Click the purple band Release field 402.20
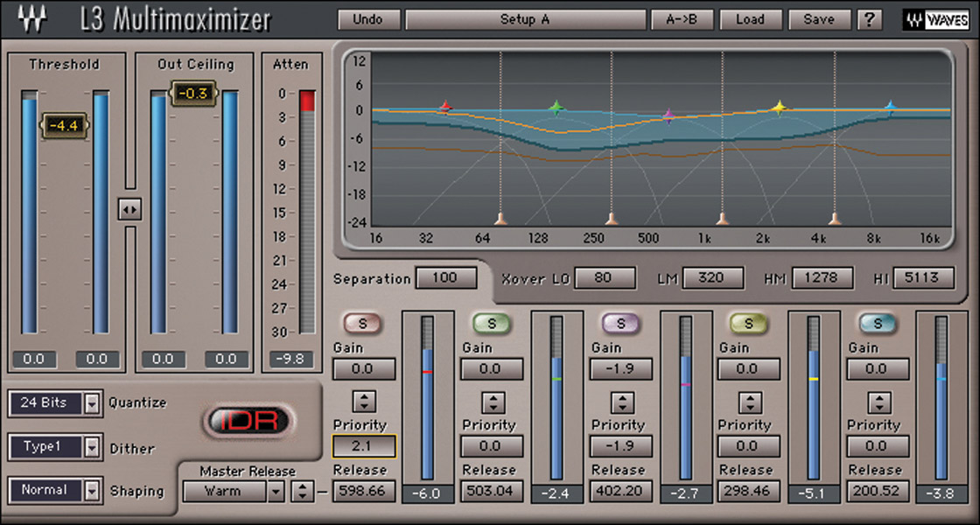The height and width of the screenshot is (525, 980). (x=621, y=491)
